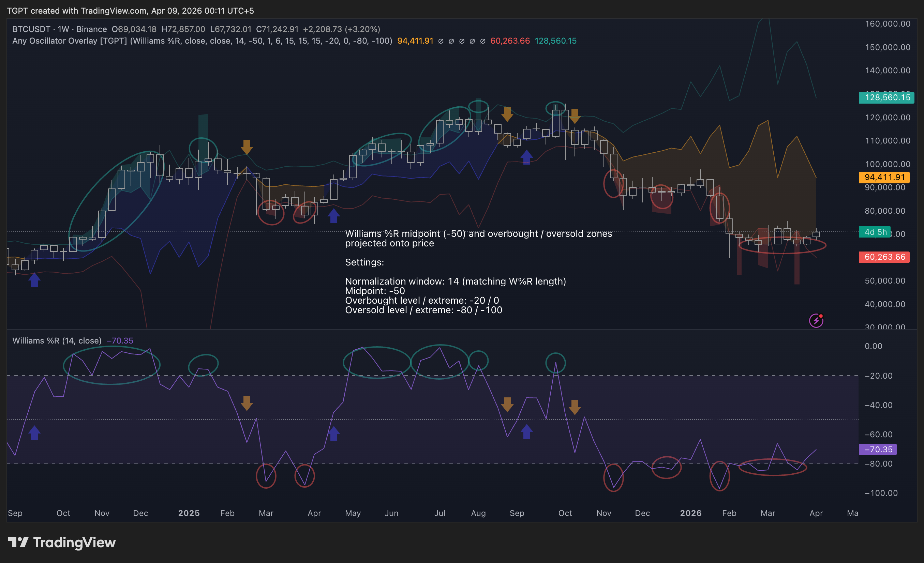
Task: Click the 2026 label on the time axis
Action: point(691,513)
